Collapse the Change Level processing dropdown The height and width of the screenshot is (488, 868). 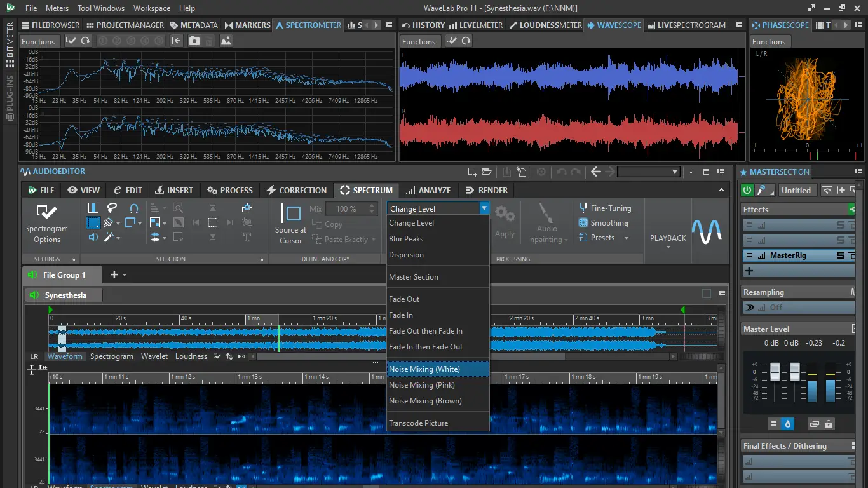(x=484, y=208)
